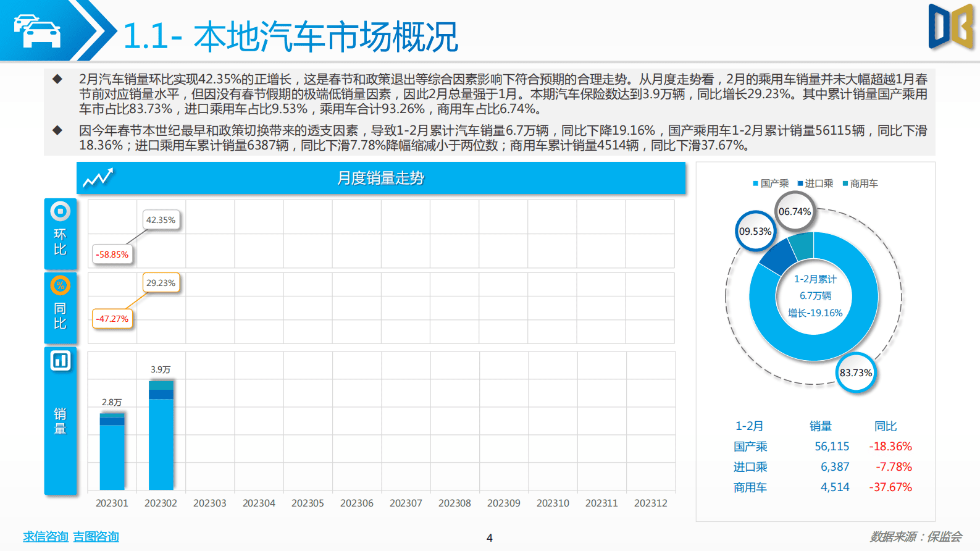980x551 pixels.
Task: Click the 202303 axis label
Action: point(210,503)
